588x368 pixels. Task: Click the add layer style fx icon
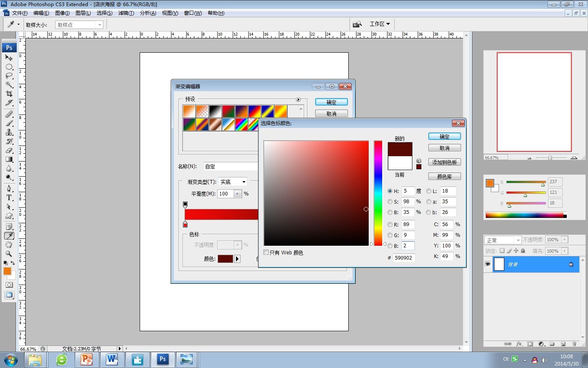(x=519, y=344)
